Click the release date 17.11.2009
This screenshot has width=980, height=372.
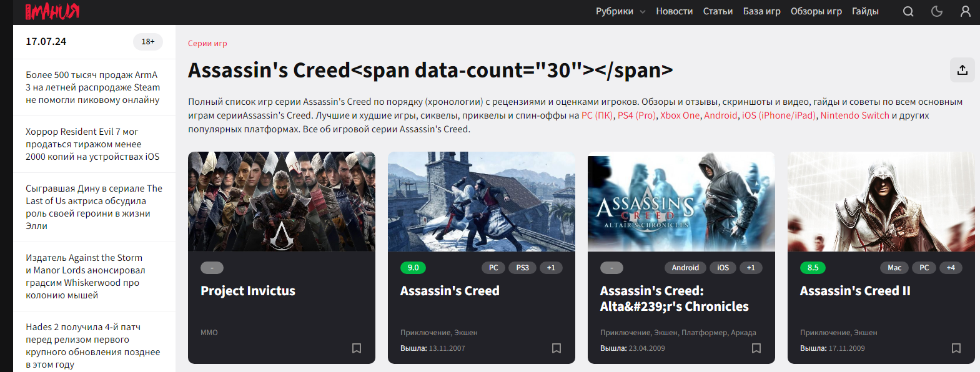847,348
